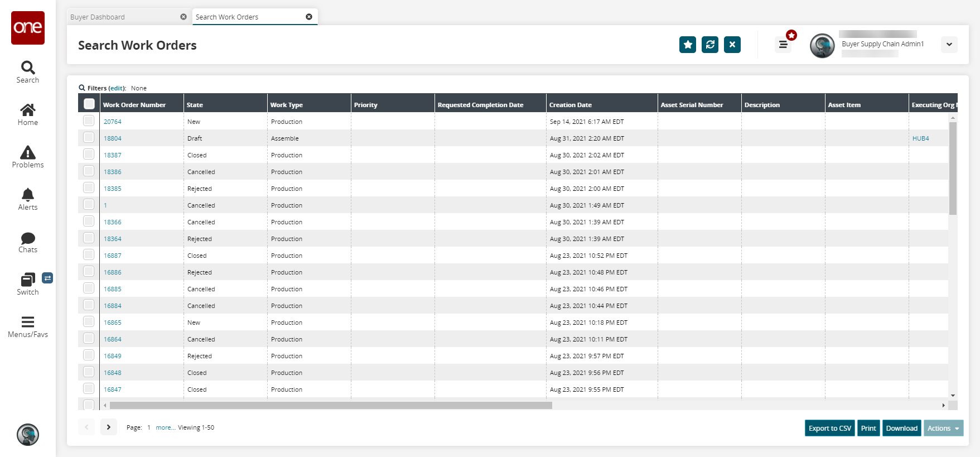The height and width of the screenshot is (457, 980).
Task: Click the horizontal scrollbar of the table
Action: pos(331,406)
